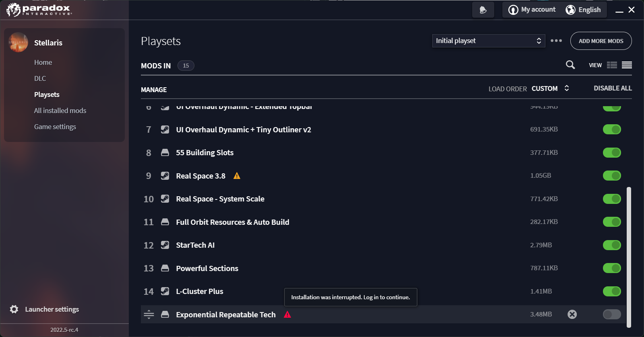
Task: Click the red error icon on Exponential Repeatable Tech
Action: pyautogui.click(x=287, y=314)
